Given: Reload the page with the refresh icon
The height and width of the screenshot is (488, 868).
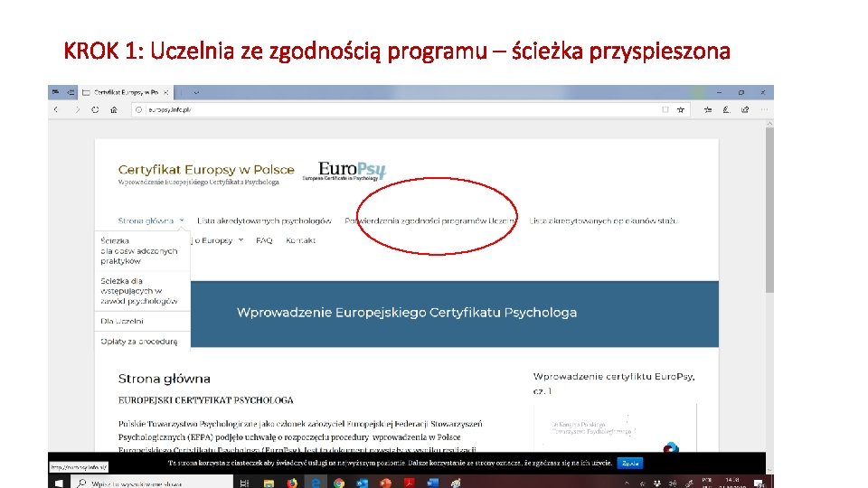Looking at the screenshot, I should (x=95, y=109).
